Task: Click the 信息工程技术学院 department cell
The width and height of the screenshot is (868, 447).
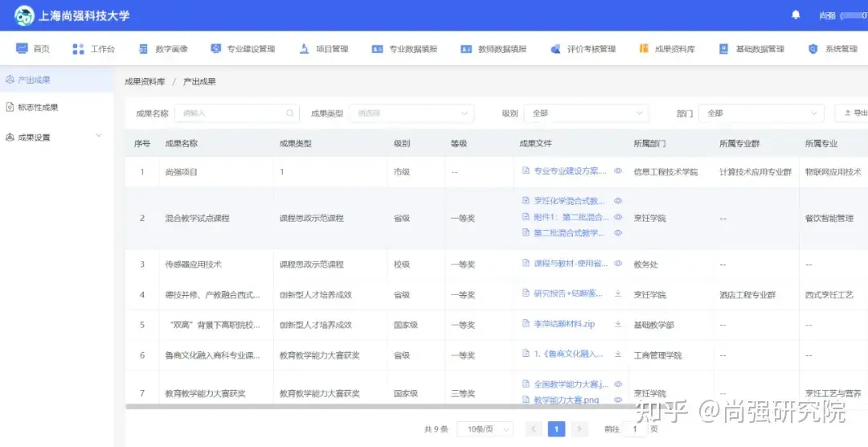Action: pyautogui.click(x=666, y=172)
